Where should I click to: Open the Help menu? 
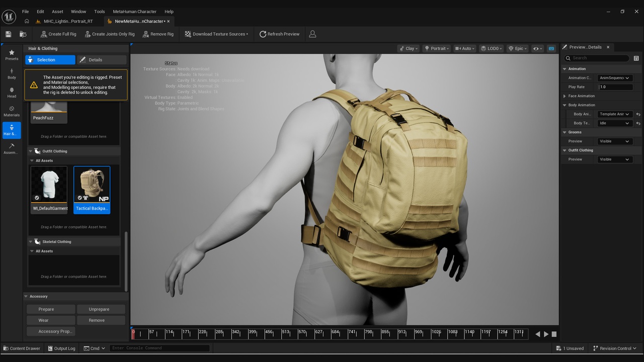[x=169, y=12]
